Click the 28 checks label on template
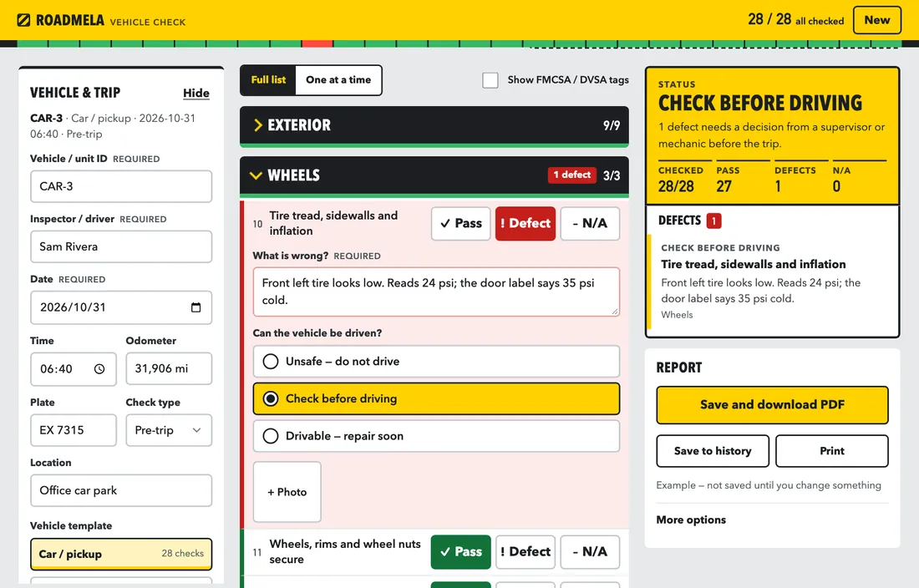Screen dimensions: 919x588 [x=182, y=554]
